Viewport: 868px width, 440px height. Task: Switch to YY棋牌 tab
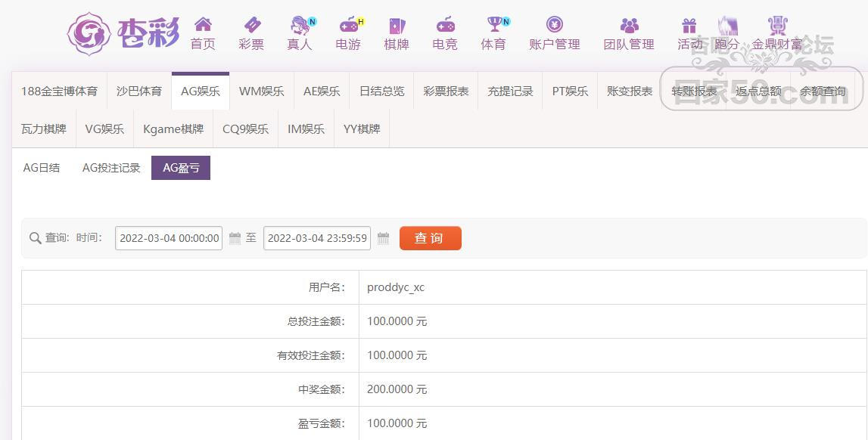362,129
